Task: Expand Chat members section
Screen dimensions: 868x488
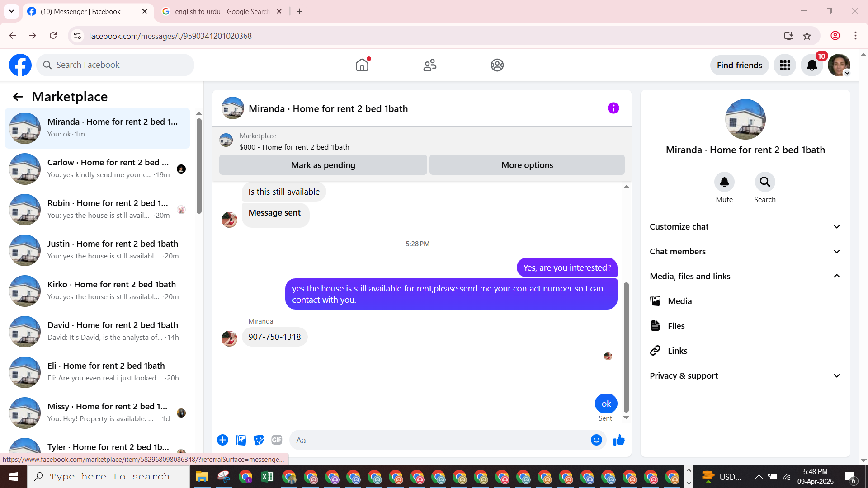Action: point(745,251)
